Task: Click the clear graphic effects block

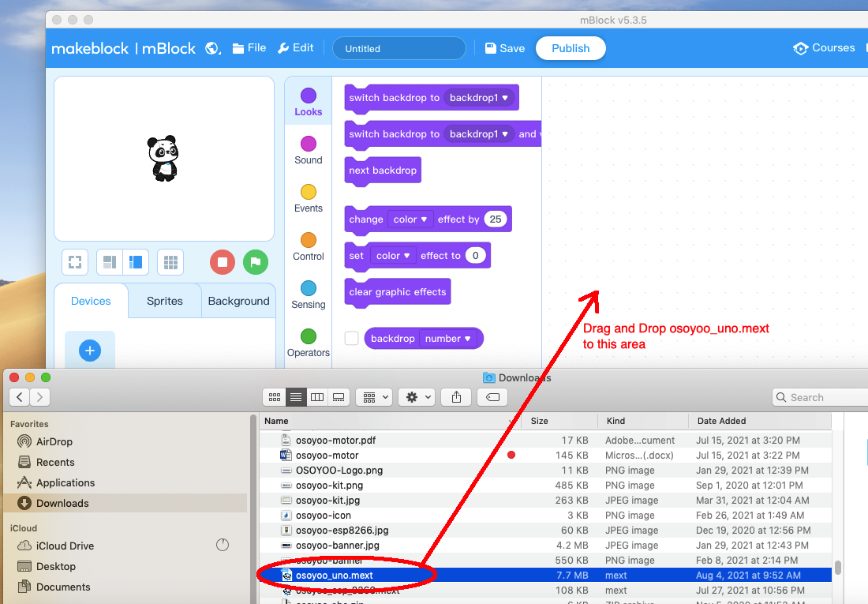Action: point(398,292)
